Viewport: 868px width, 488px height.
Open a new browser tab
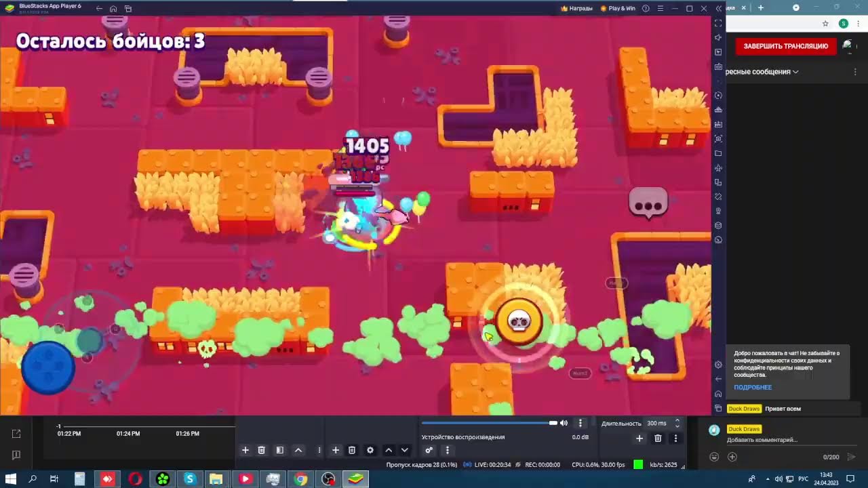point(760,7)
